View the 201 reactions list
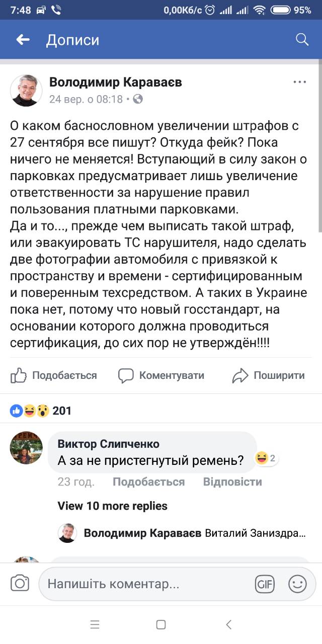 click(x=41, y=411)
